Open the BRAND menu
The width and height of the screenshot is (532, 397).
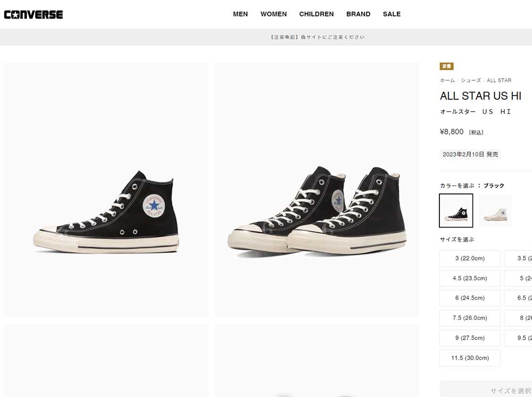click(x=358, y=14)
